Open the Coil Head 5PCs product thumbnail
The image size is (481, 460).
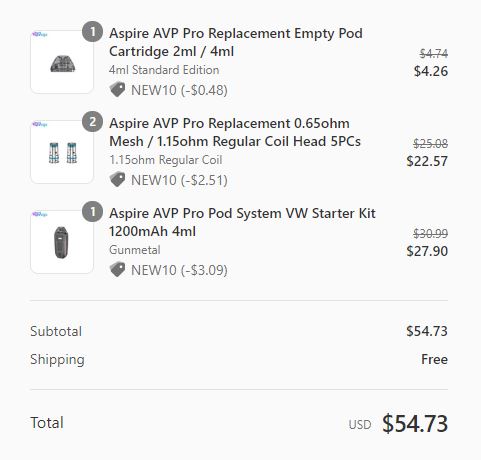point(62,152)
